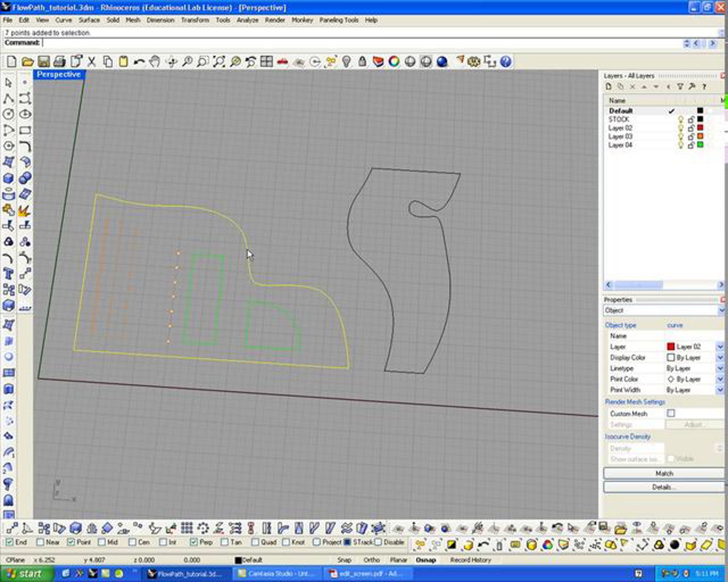Image resolution: width=728 pixels, height=582 pixels.
Task: Click the Print icon in toolbar
Action: tap(60, 62)
